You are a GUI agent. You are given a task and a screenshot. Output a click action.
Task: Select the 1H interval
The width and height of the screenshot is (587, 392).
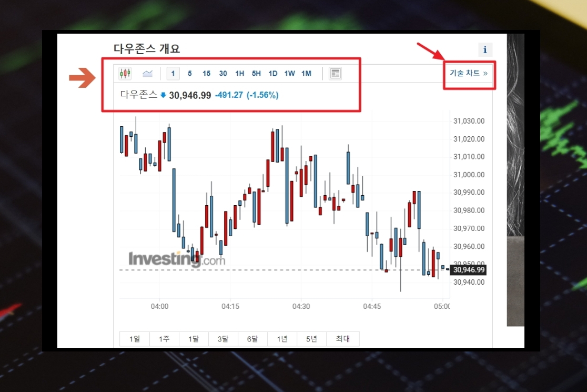coord(240,73)
